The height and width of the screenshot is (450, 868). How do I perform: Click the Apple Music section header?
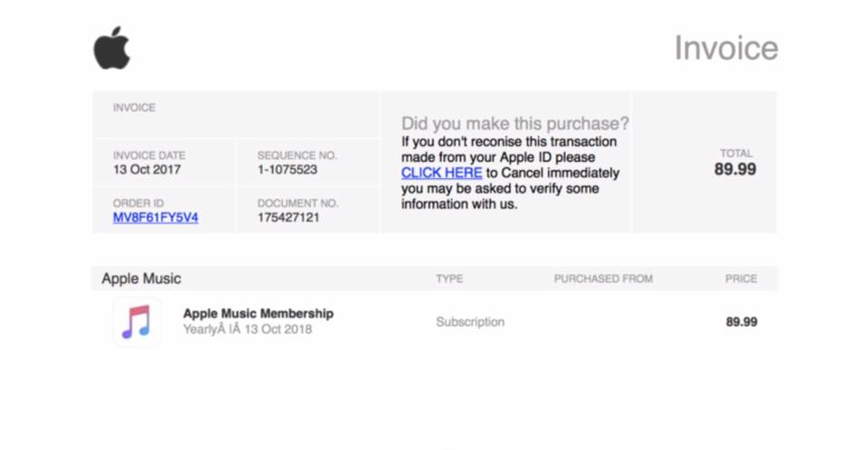(141, 278)
